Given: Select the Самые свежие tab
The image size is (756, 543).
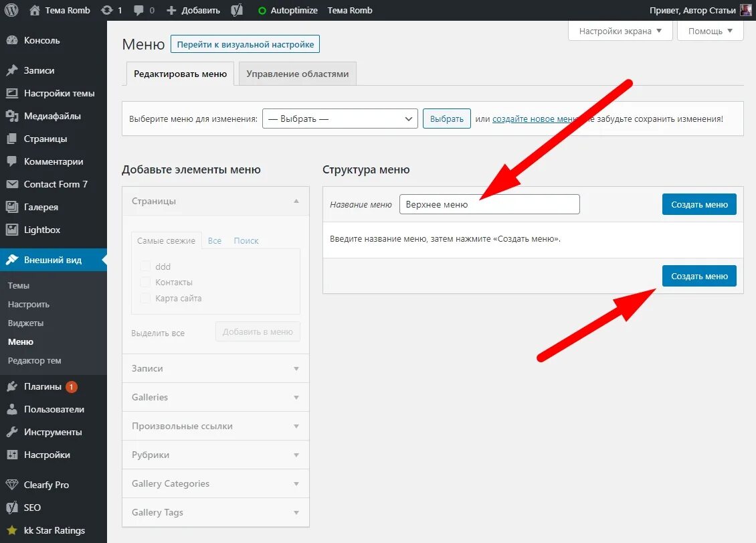Looking at the screenshot, I should pyautogui.click(x=166, y=240).
